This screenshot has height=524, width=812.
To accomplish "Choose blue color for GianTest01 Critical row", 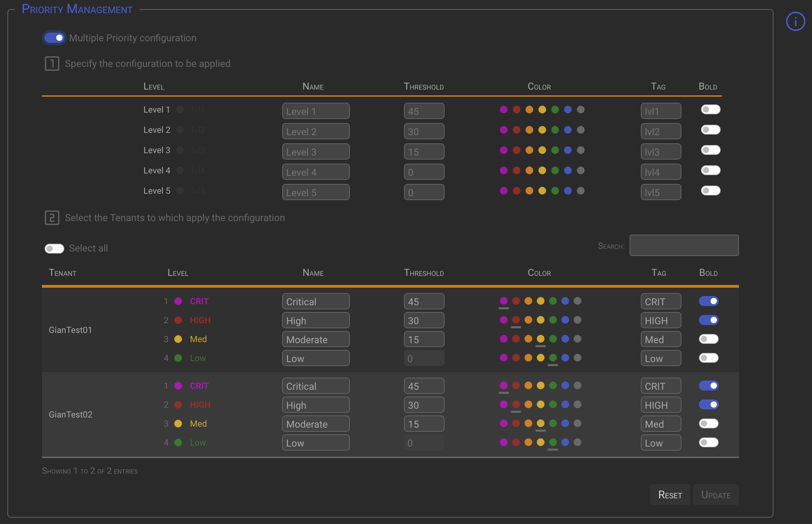I will coord(565,301).
